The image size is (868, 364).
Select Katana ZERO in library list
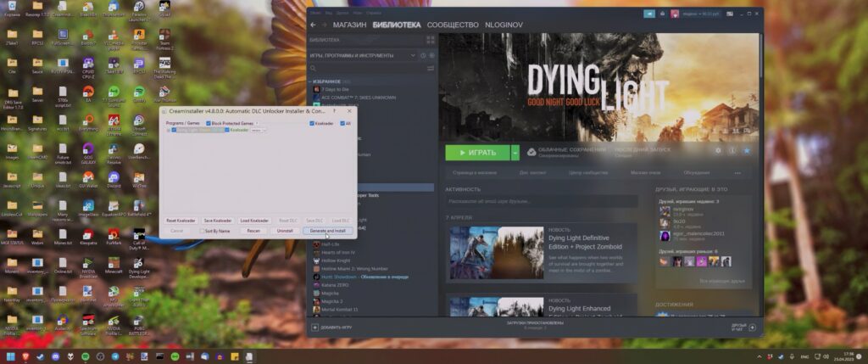(334, 285)
